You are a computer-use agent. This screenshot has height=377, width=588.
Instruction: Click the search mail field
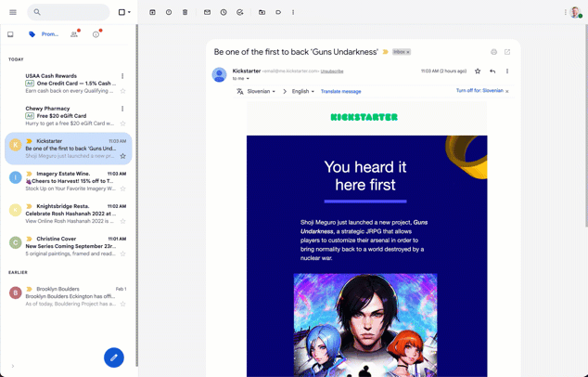[x=69, y=12]
